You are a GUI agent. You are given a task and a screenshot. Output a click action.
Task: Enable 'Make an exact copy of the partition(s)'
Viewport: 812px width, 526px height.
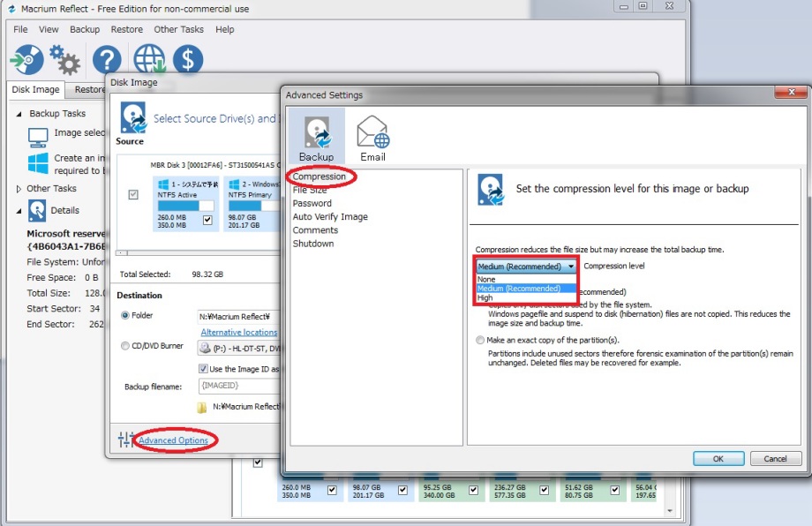coord(480,340)
